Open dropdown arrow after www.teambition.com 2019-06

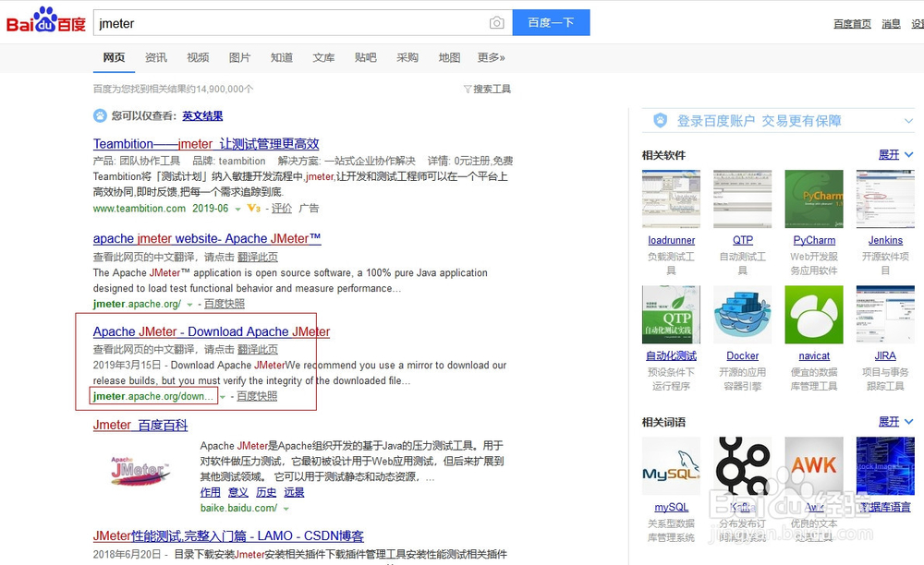pyautogui.click(x=237, y=209)
